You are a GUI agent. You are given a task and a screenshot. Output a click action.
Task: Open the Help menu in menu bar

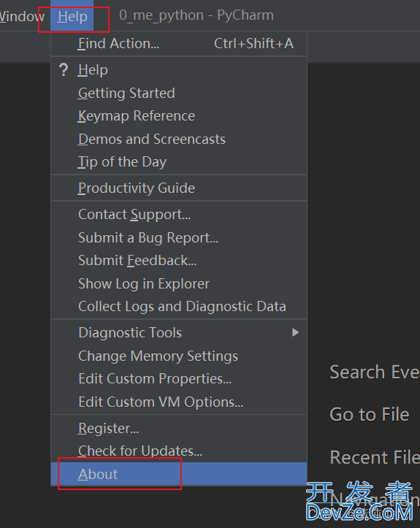coord(72,16)
